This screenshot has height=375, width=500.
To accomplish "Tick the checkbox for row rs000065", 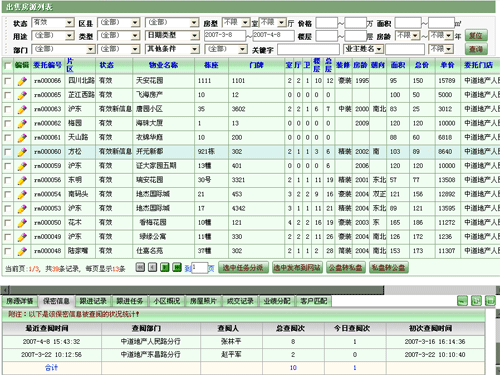I will (x=7, y=95).
